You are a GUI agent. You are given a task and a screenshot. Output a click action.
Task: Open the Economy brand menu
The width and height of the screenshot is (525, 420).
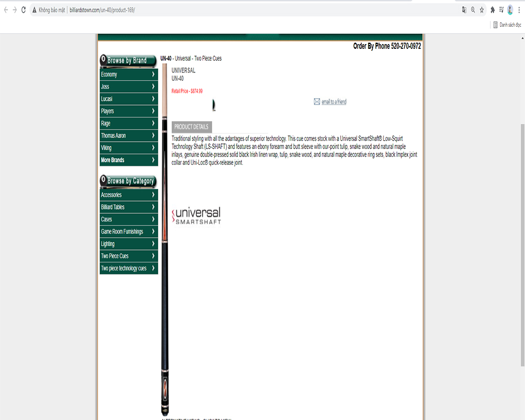pos(129,75)
